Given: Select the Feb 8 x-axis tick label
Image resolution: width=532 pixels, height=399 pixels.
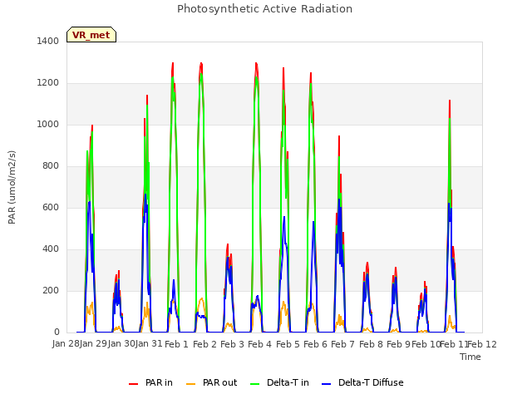Looking at the screenshot, I should click(x=371, y=344).
